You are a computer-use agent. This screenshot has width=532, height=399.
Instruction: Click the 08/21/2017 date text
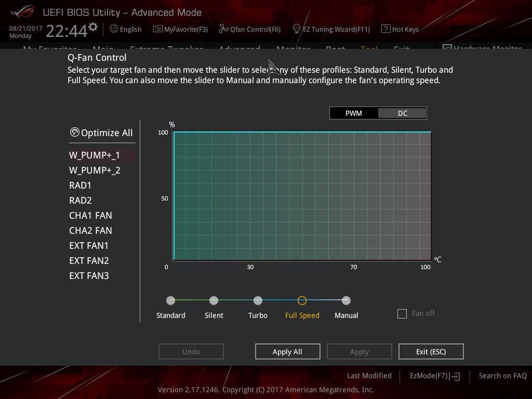click(26, 29)
